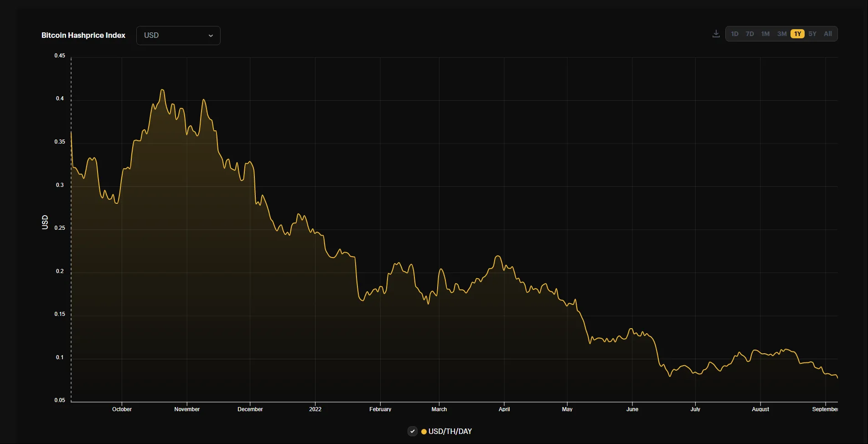
Task: Click the chevron arrow in currency selector
Action: 211,36
